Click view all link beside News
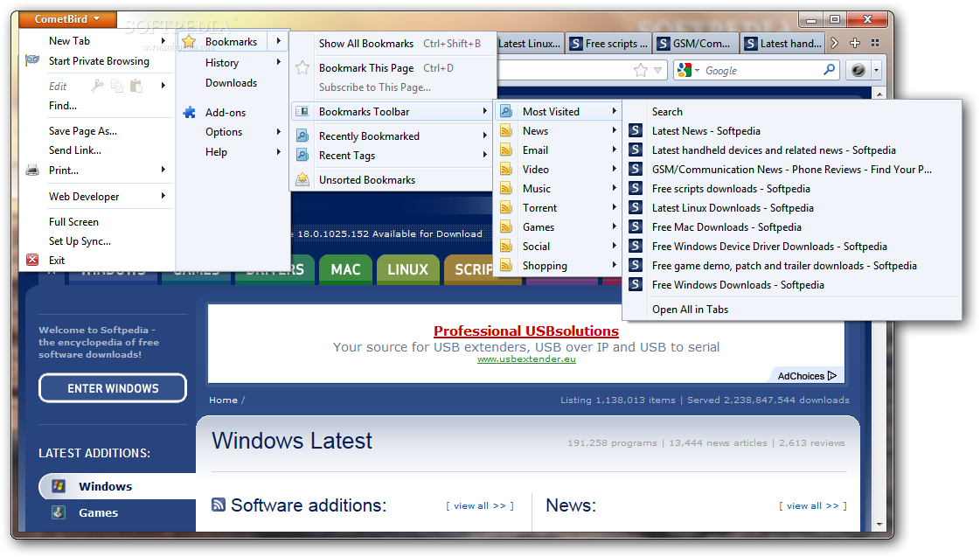 (x=813, y=505)
